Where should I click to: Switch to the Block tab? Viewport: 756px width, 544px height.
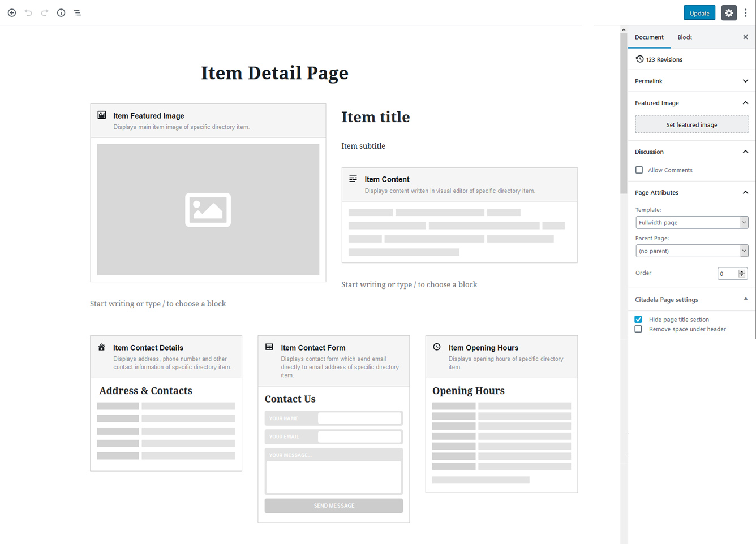pos(685,37)
